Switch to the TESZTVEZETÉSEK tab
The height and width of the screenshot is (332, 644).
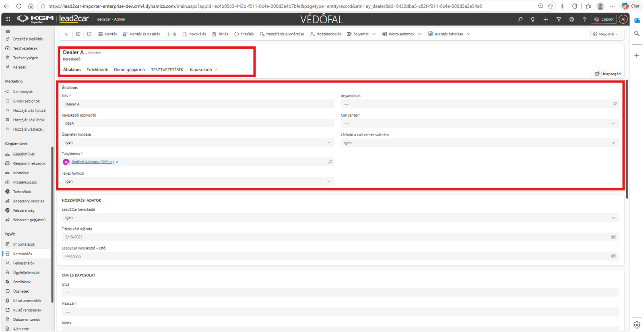167,70
